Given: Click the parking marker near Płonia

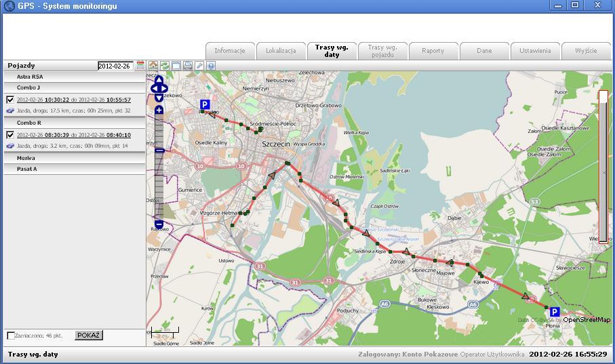Looking at the screenshot, I should click(x=554, y=312).
